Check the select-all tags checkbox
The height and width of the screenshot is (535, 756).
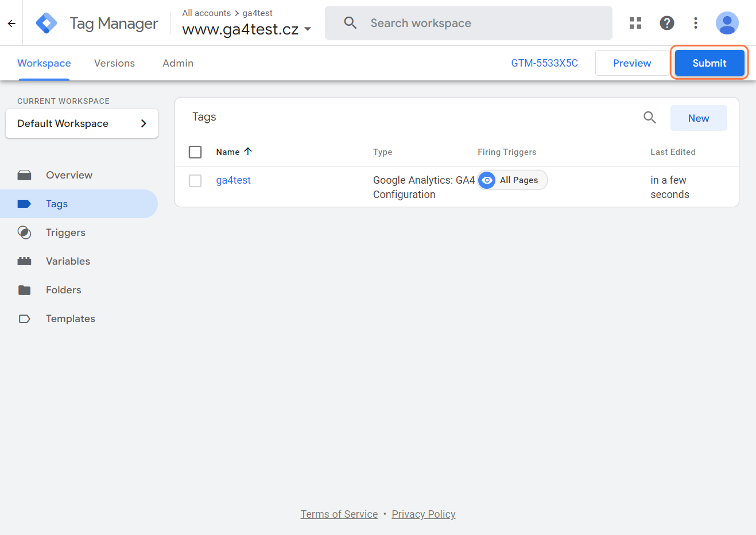tap(195, 152)
